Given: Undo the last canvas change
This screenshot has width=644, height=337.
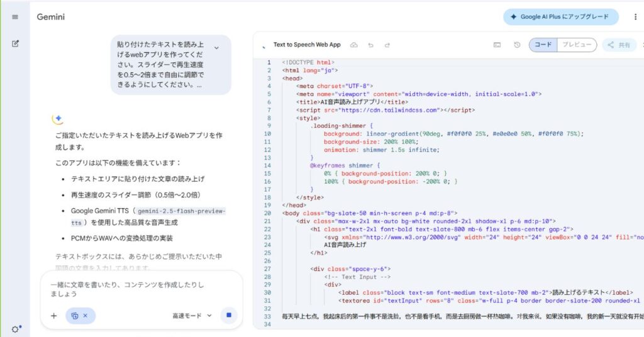Looking at the screenshot, I should click(x=370, y=45).
